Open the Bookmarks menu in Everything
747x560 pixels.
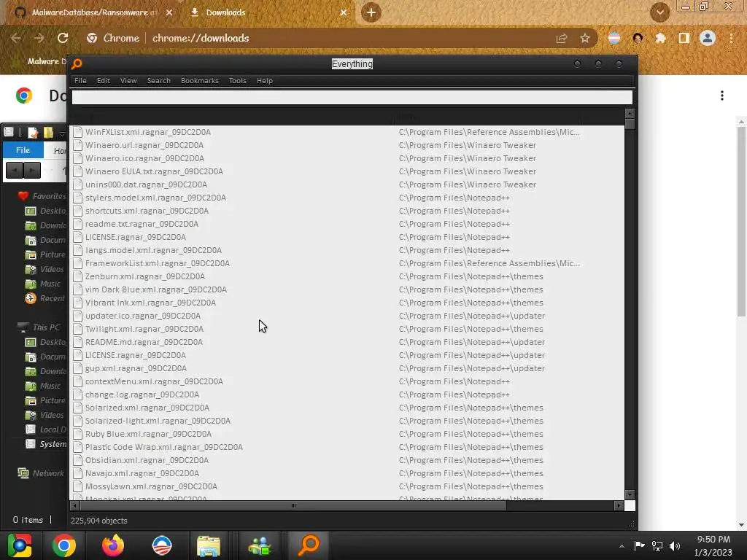pyautogui.click(x=200, y=80)
